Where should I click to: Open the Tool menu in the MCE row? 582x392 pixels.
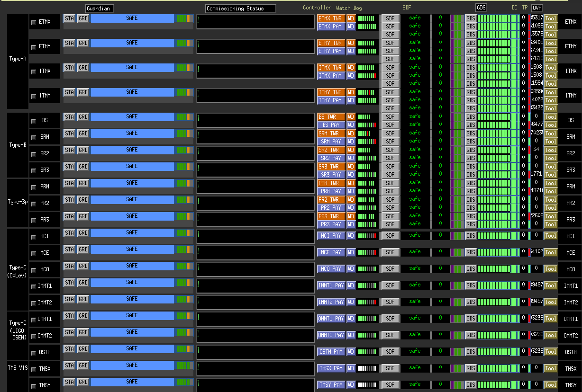[x=550, y=252]
